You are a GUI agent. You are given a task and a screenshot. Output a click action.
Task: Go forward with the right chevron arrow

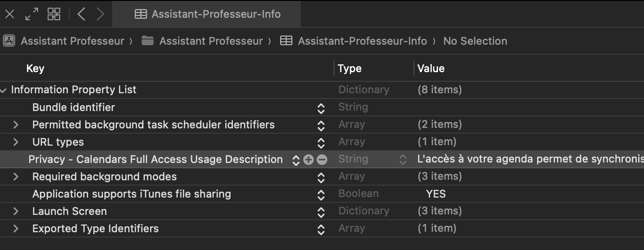tap(100, 14)
